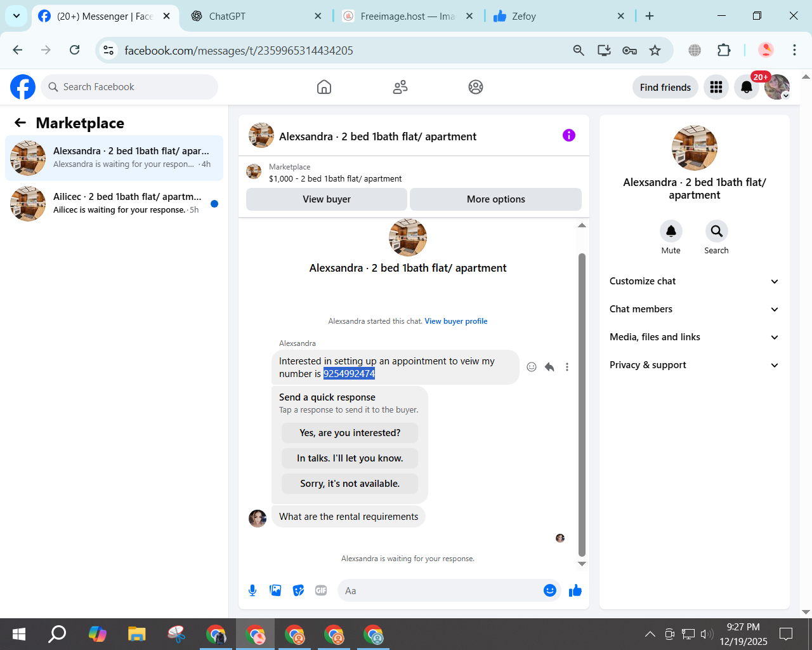Open the tab search dropdown arrow
The height and width of the screenshot is (650, 812).
click(x=16, y=16)
